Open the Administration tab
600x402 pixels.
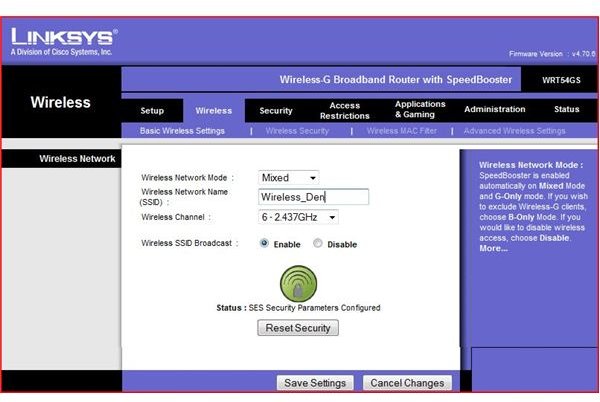[x=495, y=109]
